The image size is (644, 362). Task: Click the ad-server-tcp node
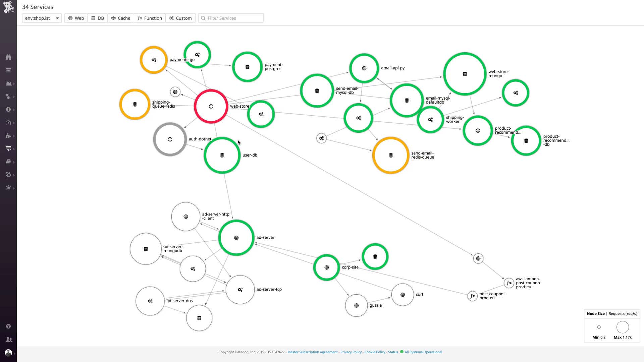(x=240, y=290)
